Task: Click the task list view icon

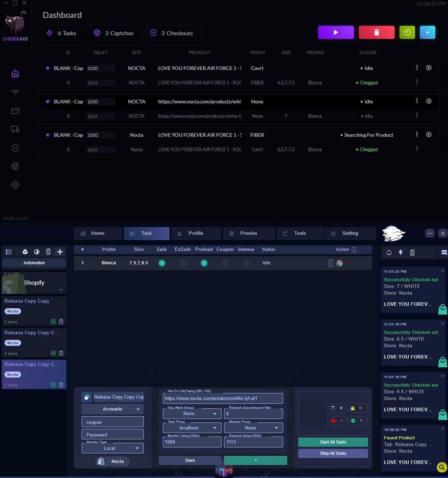Action: tap(9, 252)
